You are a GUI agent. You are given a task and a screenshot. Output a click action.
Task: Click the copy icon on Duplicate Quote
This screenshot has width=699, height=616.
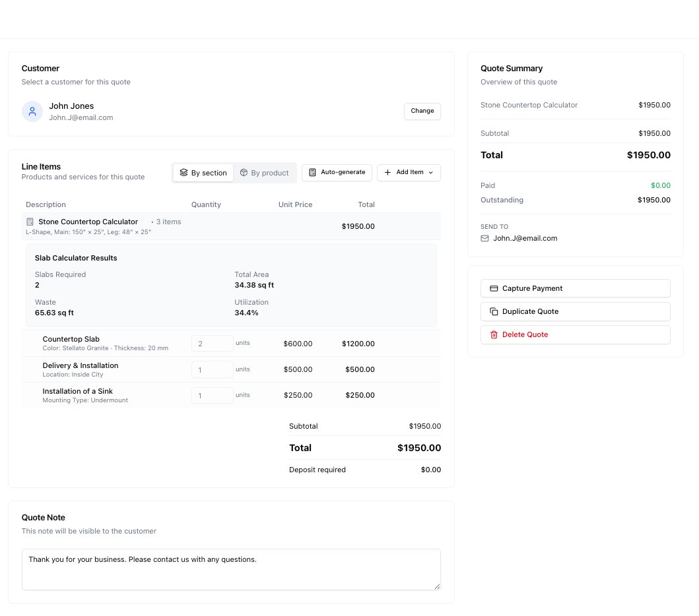[x=494, y=311]
